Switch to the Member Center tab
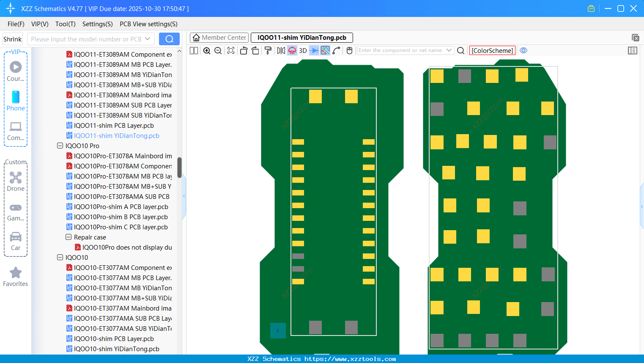 pyautogui.click(x=219, y=38)
